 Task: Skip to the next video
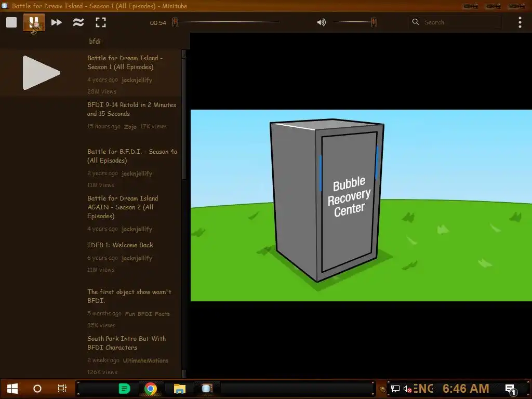(56, 22)
